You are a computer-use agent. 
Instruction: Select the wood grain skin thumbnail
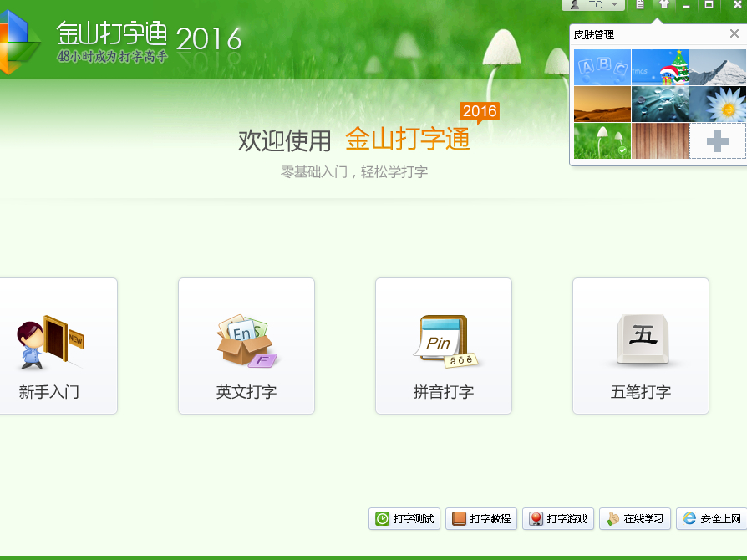[660, 140]
